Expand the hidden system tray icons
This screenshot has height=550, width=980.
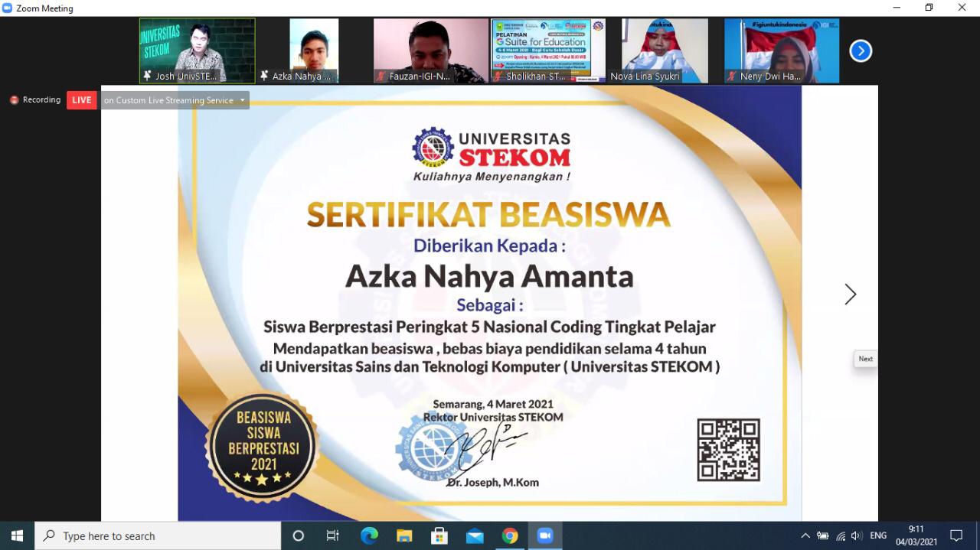[805, 535]
